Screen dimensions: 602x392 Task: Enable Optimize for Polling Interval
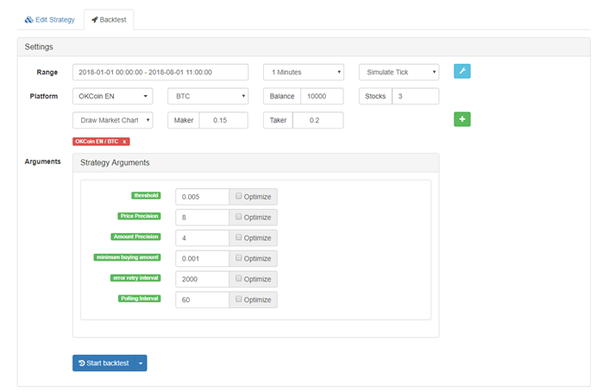[x=238, y=299]
